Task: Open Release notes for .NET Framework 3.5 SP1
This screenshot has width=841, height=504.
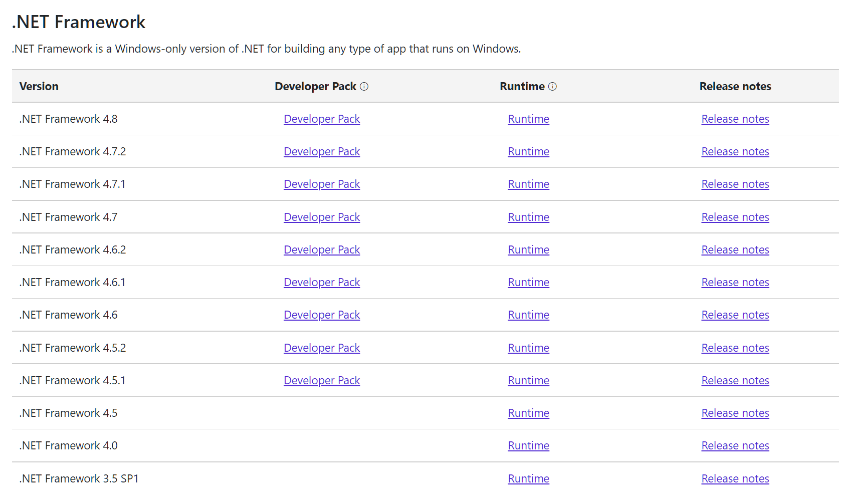Action: coord(735,479)
